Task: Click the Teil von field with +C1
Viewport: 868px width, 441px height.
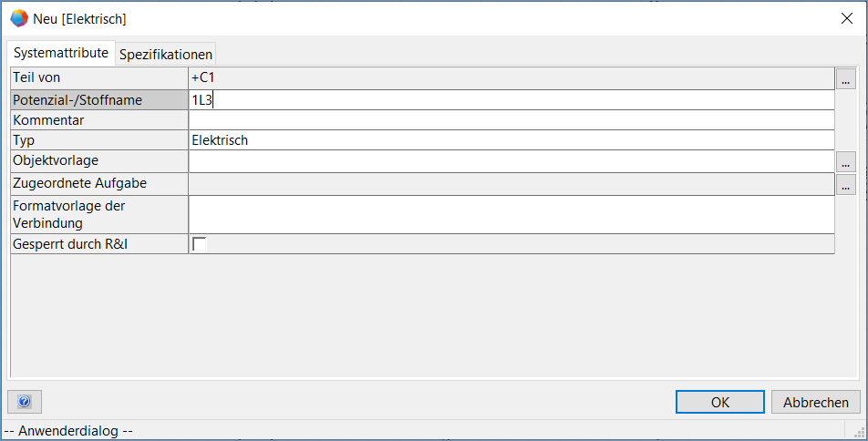Action: pos(511,78)
